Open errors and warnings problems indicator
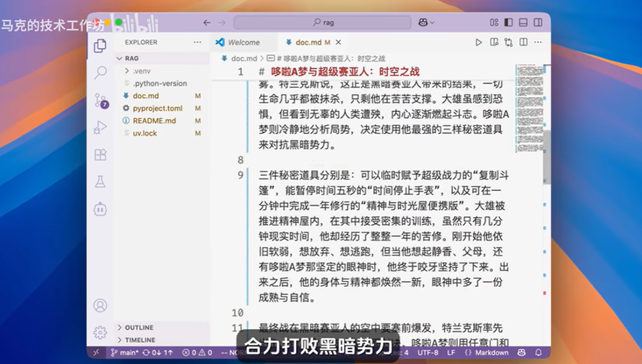 (197, 353)
